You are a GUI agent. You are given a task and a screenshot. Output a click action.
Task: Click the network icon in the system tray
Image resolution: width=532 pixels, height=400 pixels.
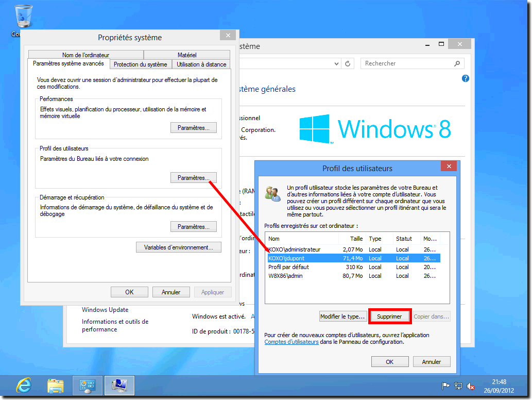(458, 386)
